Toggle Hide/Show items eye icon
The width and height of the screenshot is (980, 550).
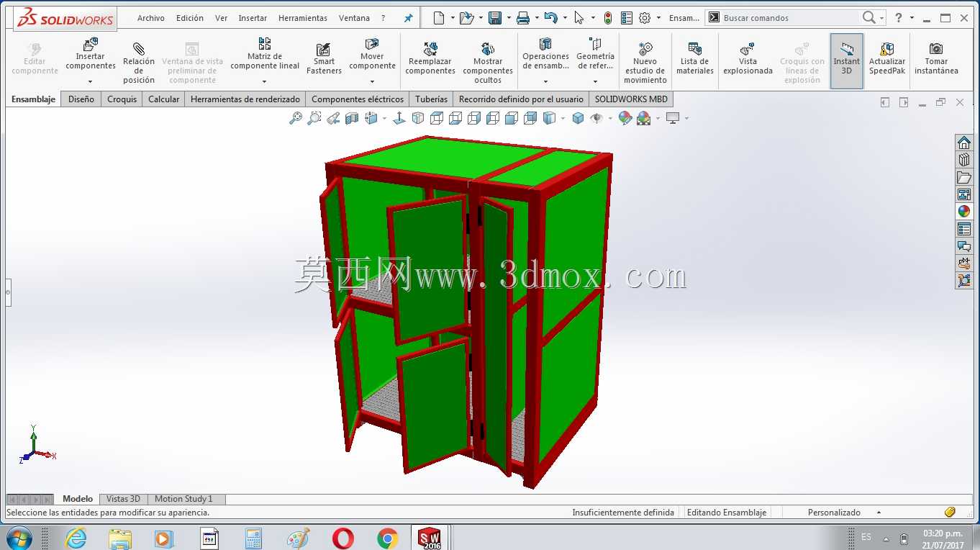tap(596, 118)
